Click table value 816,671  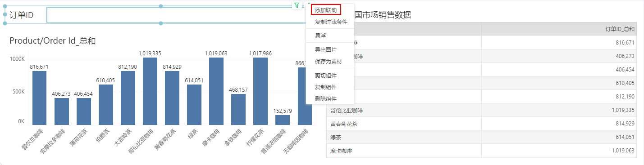(625, 43)
